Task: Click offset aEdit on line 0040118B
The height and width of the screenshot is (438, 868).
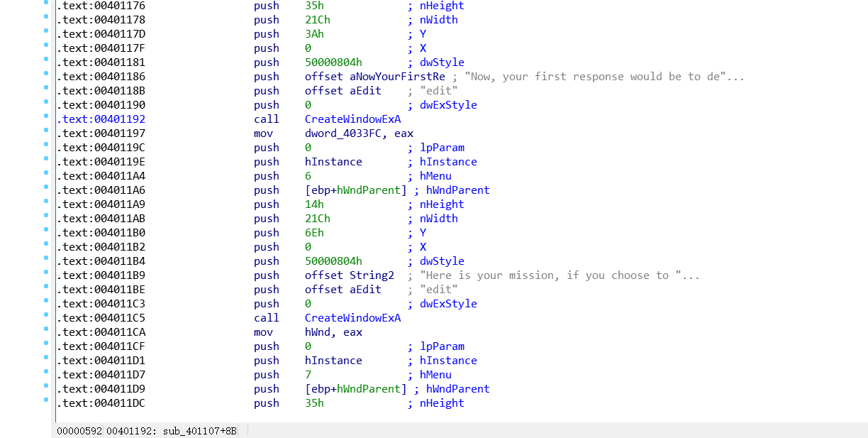Action: (343, 91)
